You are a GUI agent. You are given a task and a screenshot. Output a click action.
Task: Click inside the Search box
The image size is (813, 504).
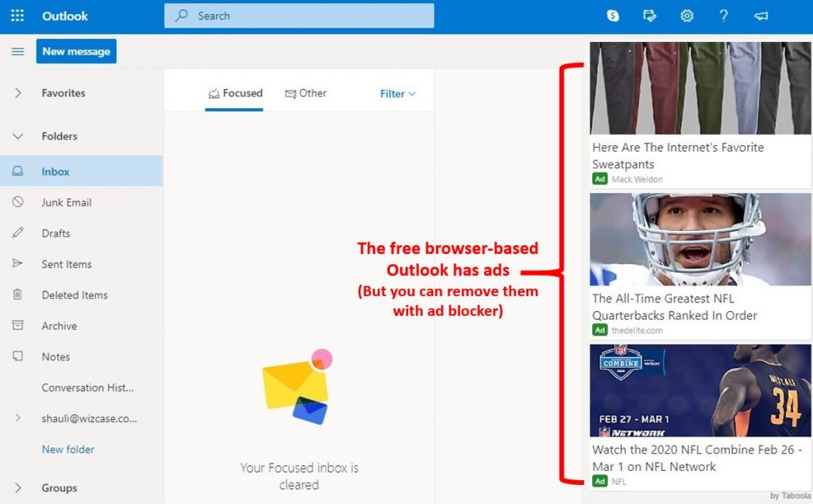299,16
